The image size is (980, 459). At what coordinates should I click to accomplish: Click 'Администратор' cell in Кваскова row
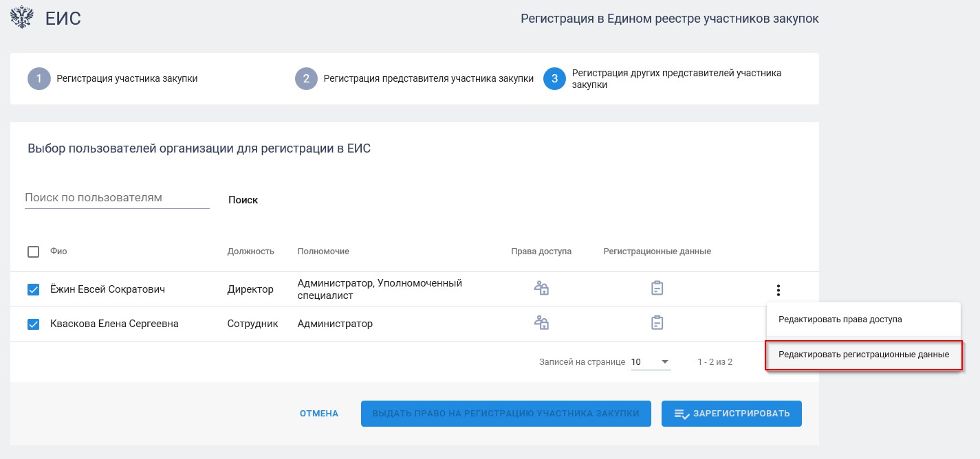point(336,324)
